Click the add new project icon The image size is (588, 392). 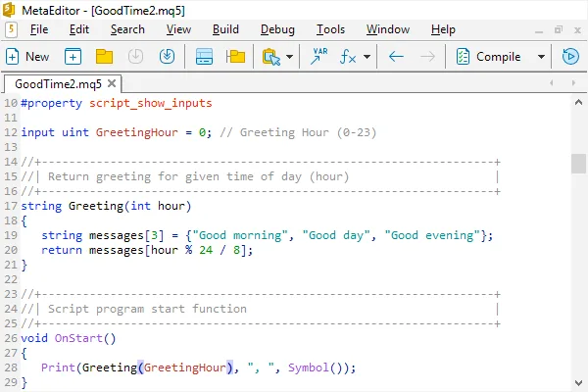[73, 57]
